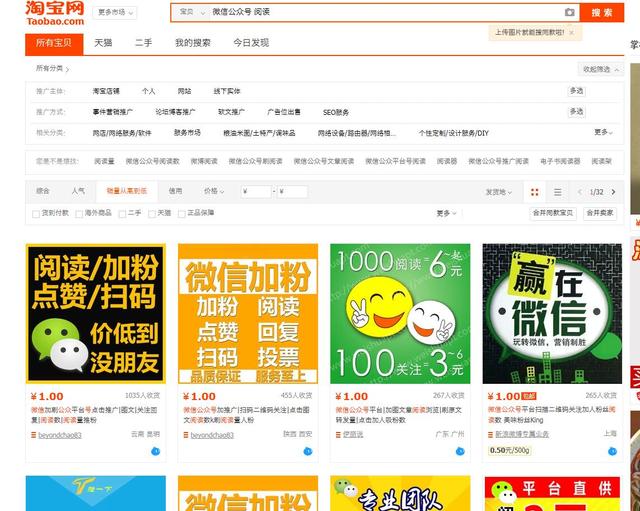Sort results by 信用
Viewport: 640px width, 511px height.
(x=176, y=191)
